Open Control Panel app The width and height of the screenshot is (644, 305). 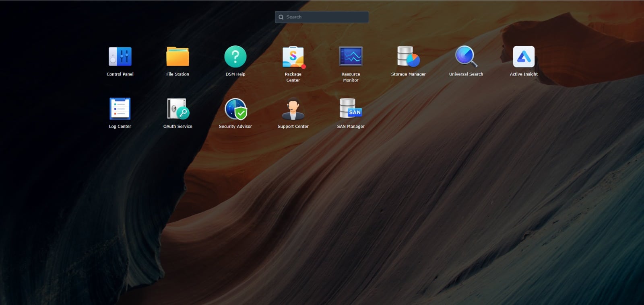(x=120, y=57)
